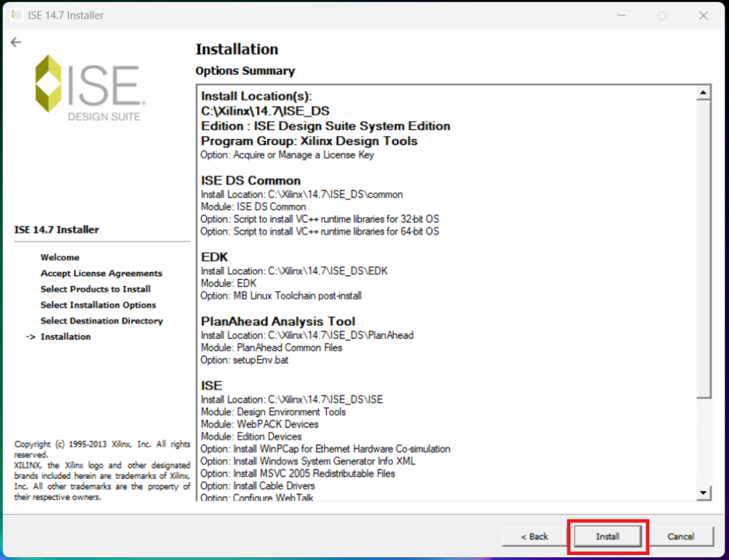The image size is (729, 560).
Task: Select Accept License Agreements step
Action: pos(101,273)
